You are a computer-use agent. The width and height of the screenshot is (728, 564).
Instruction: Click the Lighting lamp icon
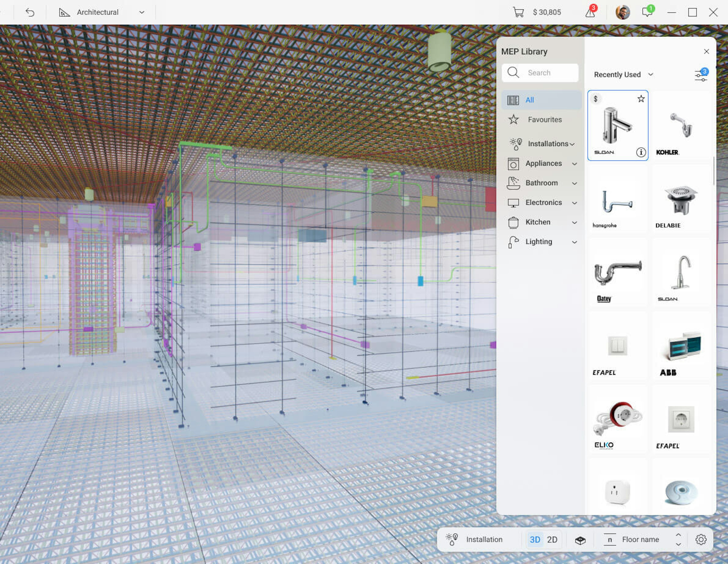[513, 242]
